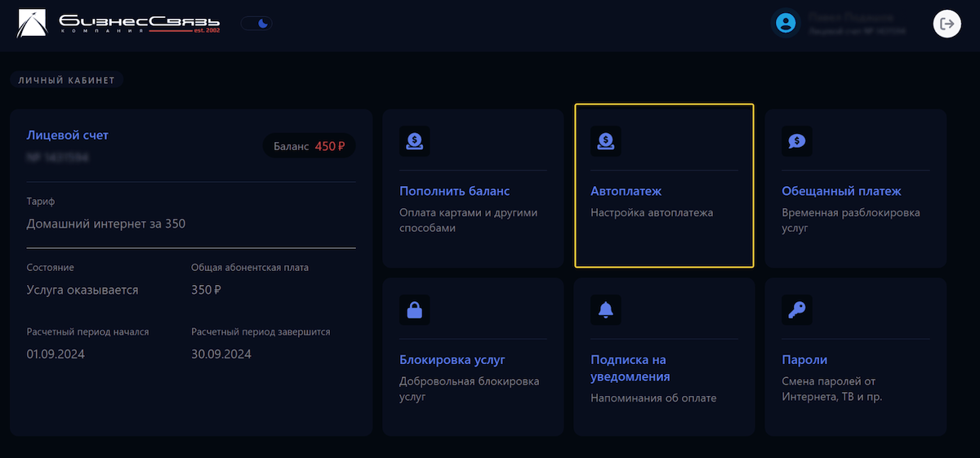This screenshot has height=458, width=980.
Task: Click the Расчетный период начался label
Action: [x=87, y=331]
